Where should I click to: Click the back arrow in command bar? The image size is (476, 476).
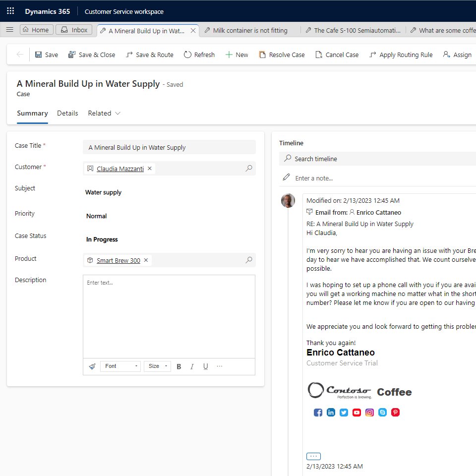pos(20,55)
